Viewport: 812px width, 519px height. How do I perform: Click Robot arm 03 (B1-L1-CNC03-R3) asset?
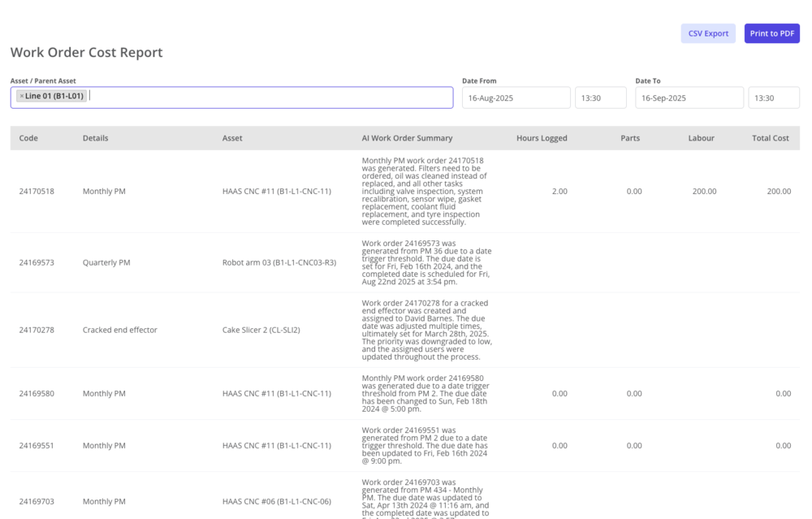279,262
